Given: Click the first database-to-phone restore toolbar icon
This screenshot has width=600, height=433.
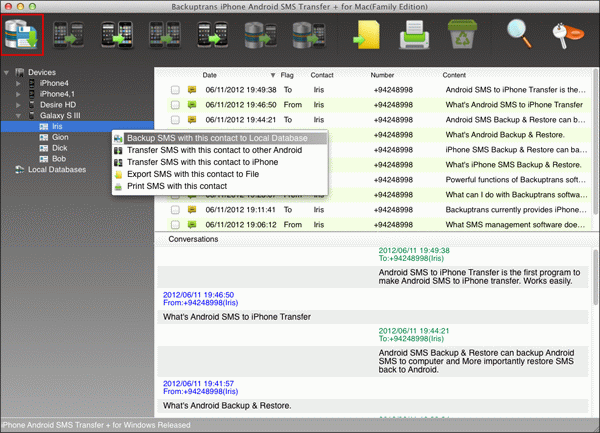Looking at the screenshot, I should point(261,35).
